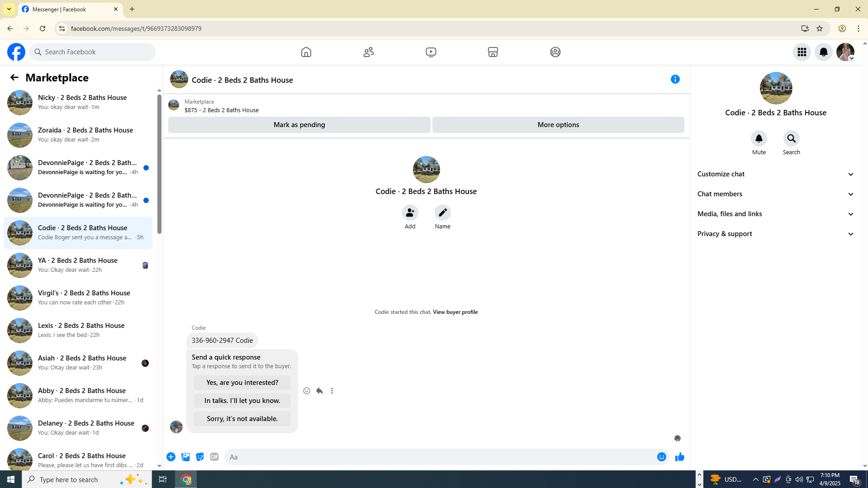Show hidden system tray icons
This screenshot has height=488, width=868.
(x=756, y=479)
